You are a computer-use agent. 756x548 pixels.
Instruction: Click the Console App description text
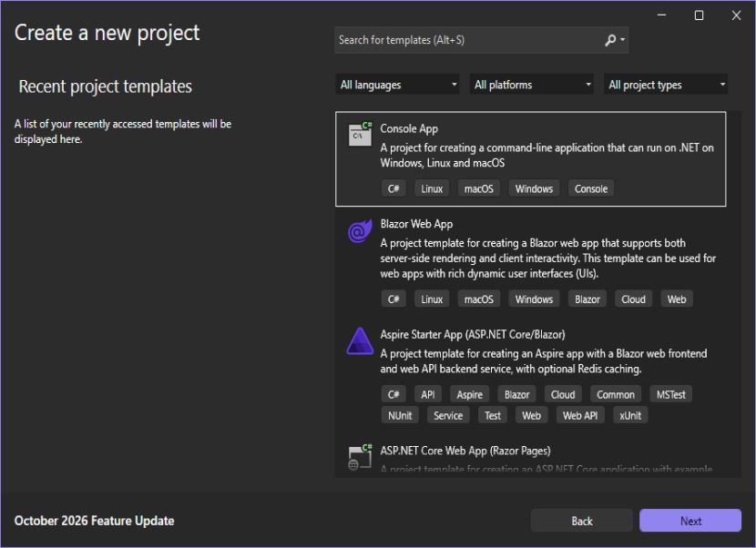click(x=547, y=155)
